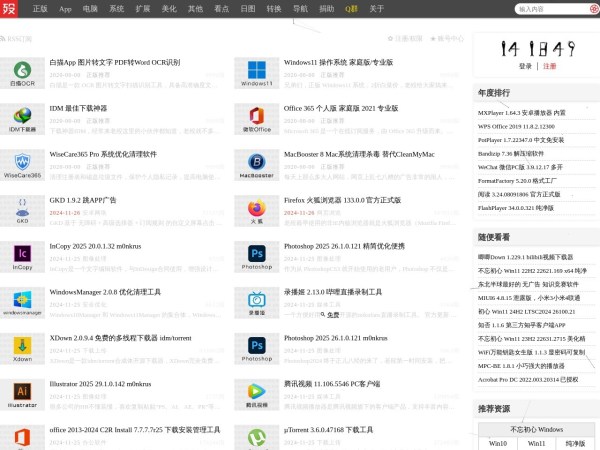Click the WiseCare365 shield icon
The height and width of the screenshot is (450, 600).
(22, 165)
